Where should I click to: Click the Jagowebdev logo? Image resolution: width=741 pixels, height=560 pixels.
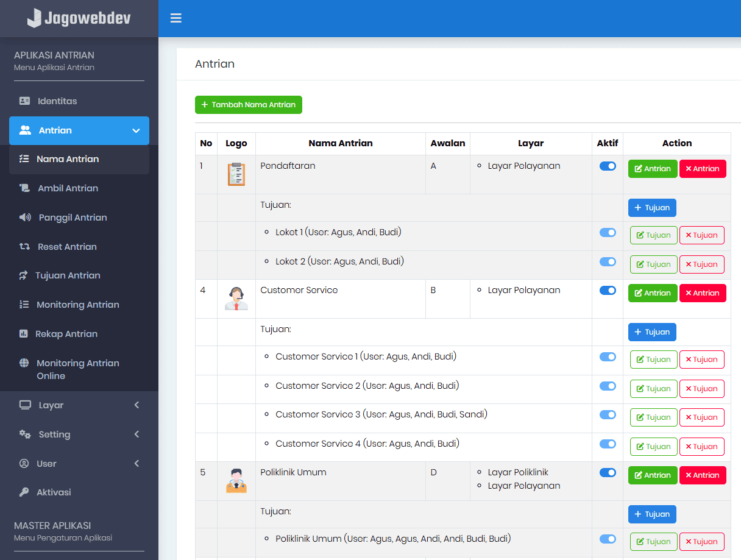coord(79,18)
